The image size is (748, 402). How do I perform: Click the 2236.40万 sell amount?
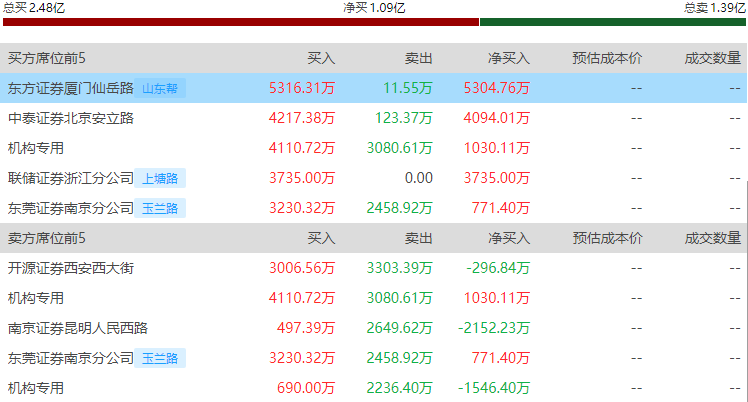pos(399,388)
